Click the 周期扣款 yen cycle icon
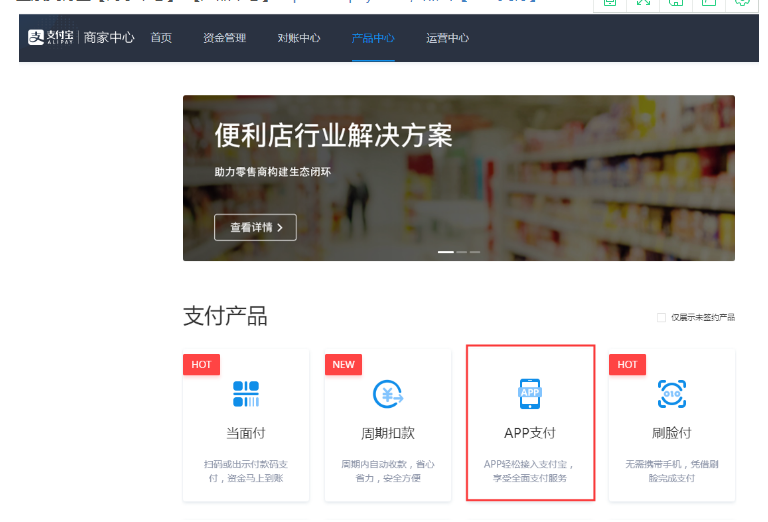 point(388,394)
